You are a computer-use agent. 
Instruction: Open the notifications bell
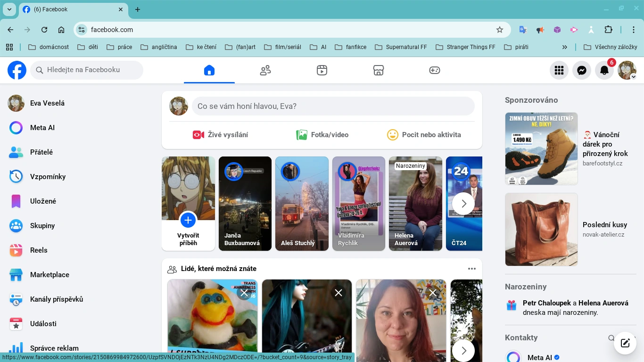pyautogui.click(x=604, y=70)
